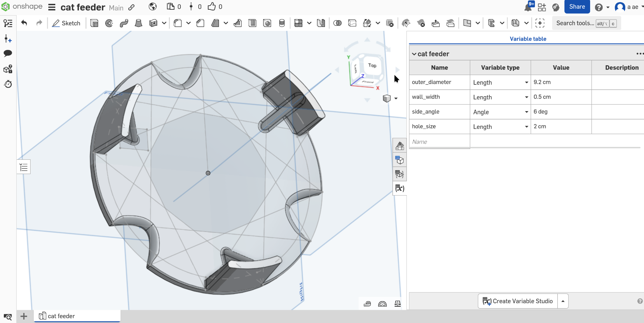
Task: Redo the last undone action
Action: coord(39,23)
